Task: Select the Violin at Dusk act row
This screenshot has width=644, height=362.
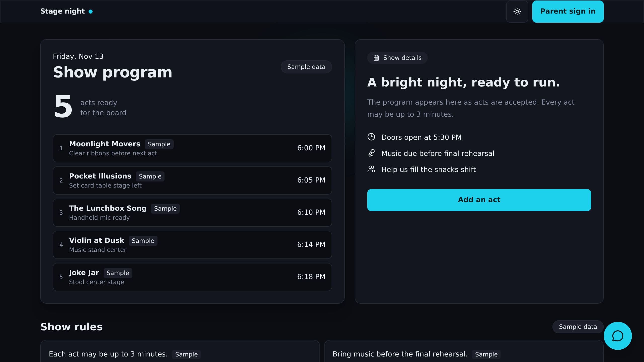Action: [192, 245]
